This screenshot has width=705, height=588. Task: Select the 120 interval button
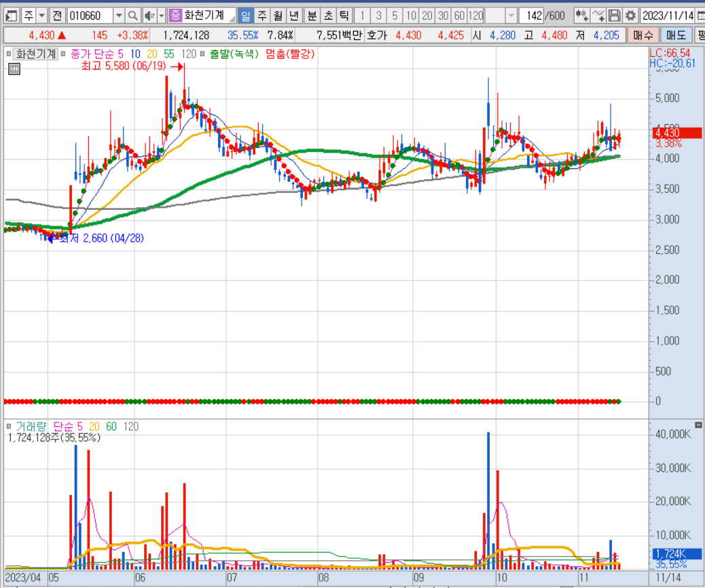coord(475,16)
